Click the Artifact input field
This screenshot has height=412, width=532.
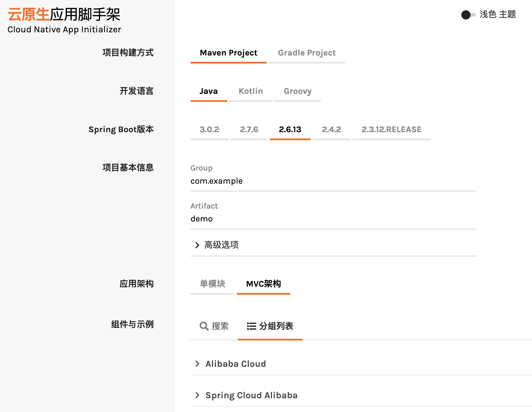tap(333, 219)
